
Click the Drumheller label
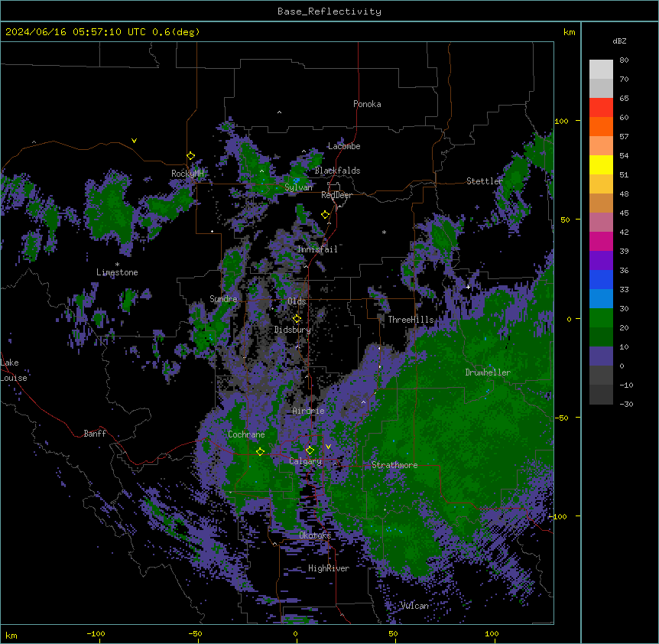488,372
